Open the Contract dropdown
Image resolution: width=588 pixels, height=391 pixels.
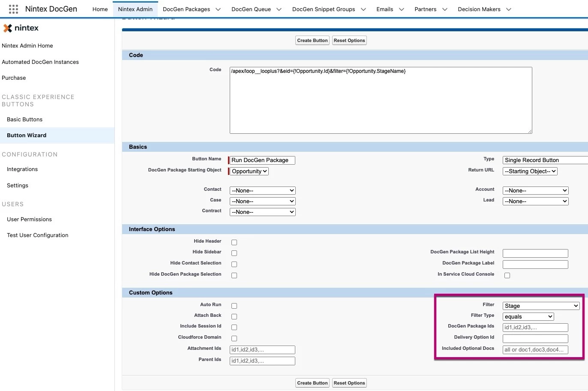pyautogui.click(x=262, y=212)
